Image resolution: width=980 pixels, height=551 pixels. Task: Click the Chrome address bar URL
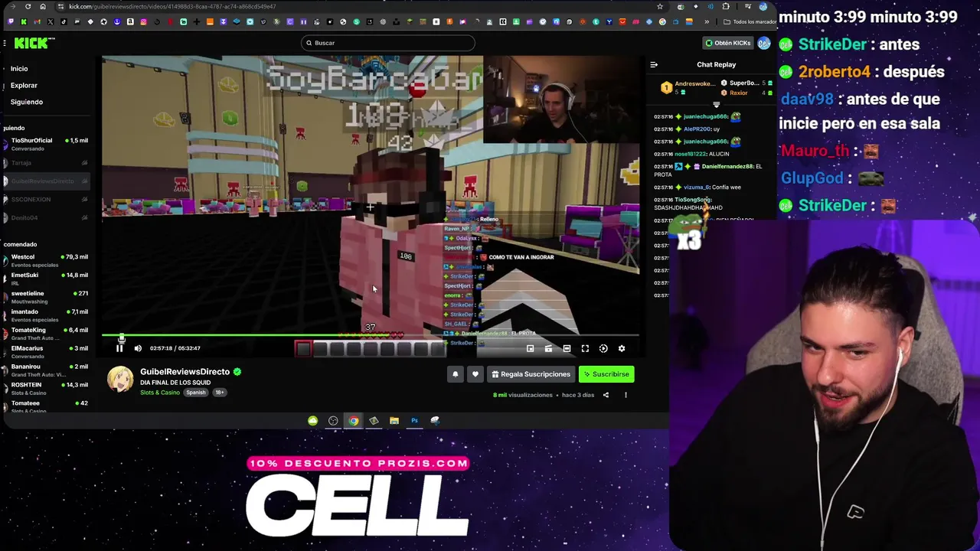(x=172, y=7)
